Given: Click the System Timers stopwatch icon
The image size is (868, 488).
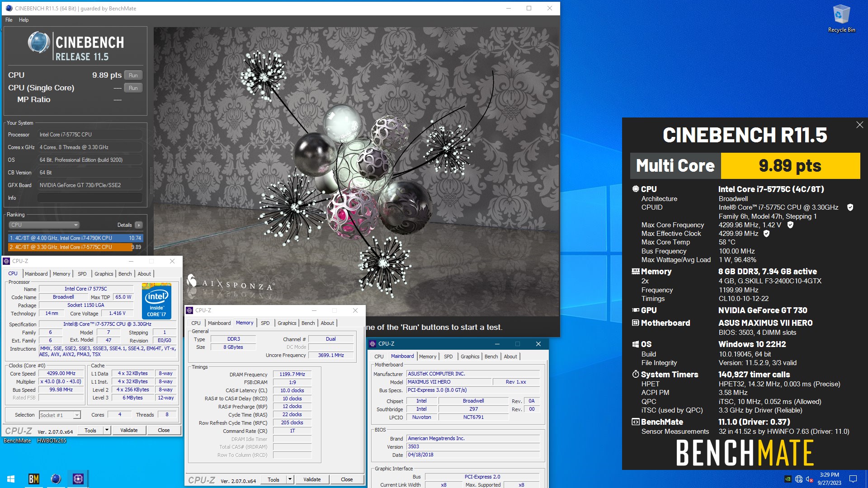Looking at the screenshot, I should click(x=635, y=374).
